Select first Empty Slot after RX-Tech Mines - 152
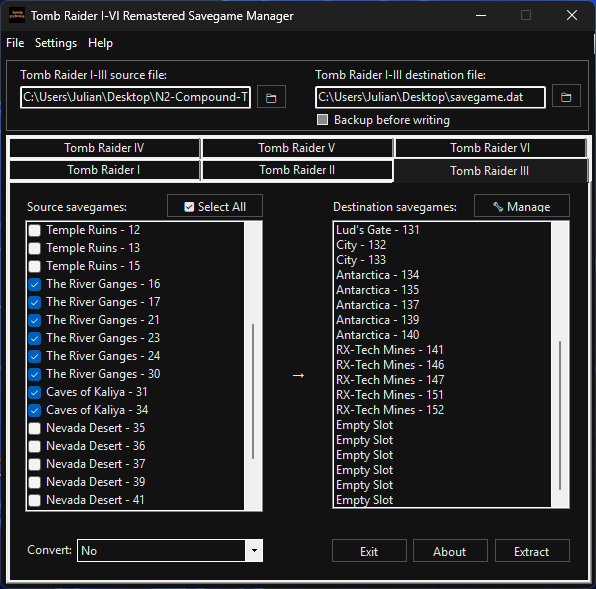The width and height of the screenshot is (596, 589). pyautogui.click(x=442, y=425)
